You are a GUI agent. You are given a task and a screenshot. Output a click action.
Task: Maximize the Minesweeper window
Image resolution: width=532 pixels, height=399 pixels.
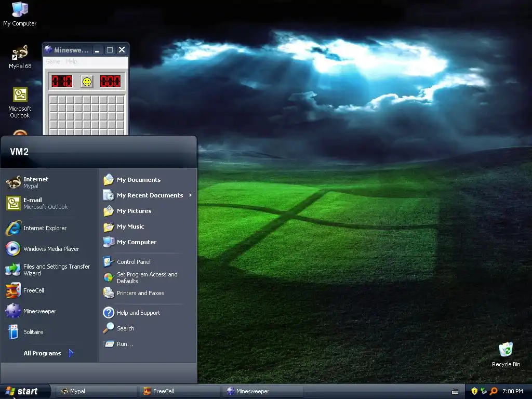110,50
